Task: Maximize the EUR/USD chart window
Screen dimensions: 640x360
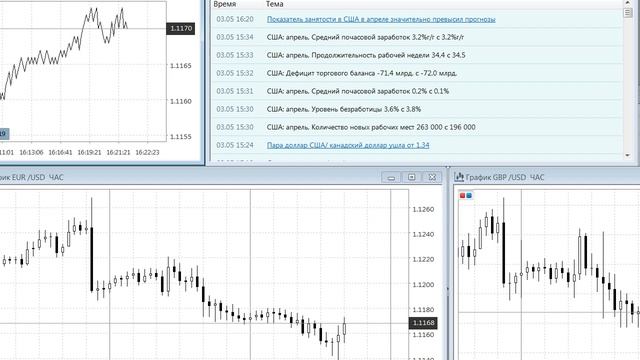Action: pyautogui.click(x=411, y=177)
